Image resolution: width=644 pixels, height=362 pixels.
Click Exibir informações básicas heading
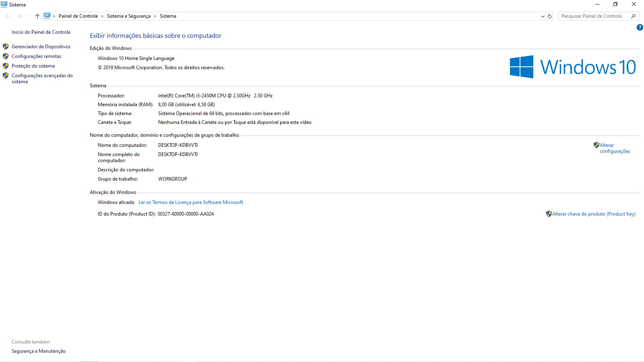pos(155,36)
